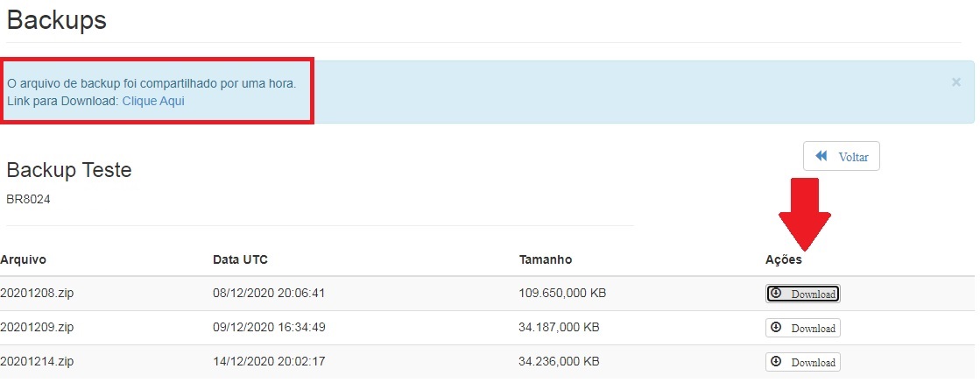Click the Tamanho column header

point(545,260)
